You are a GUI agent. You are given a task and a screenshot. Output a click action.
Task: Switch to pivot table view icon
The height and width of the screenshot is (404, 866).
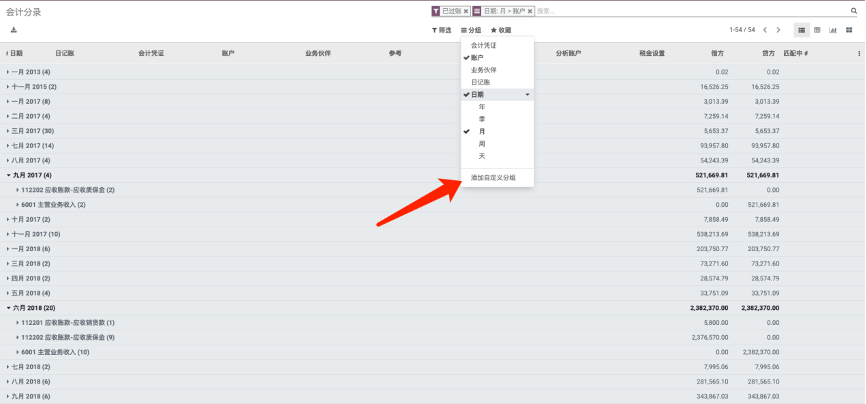pyautogui.click(x=817, y=30)
